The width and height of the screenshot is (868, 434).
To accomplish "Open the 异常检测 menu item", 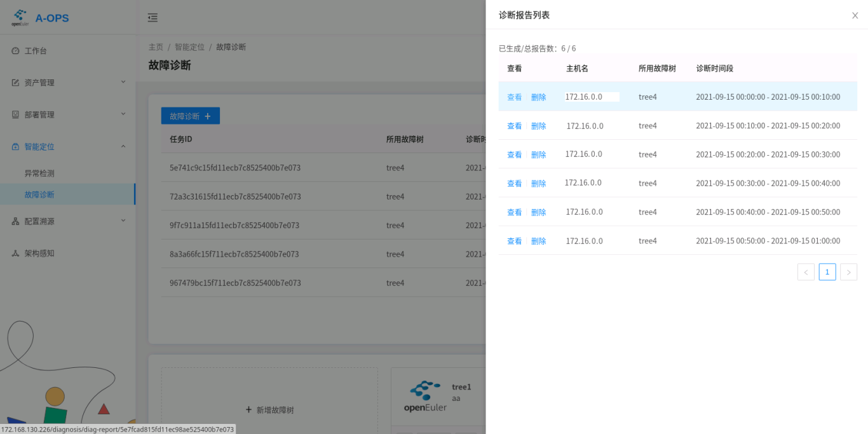I will 39,173.
